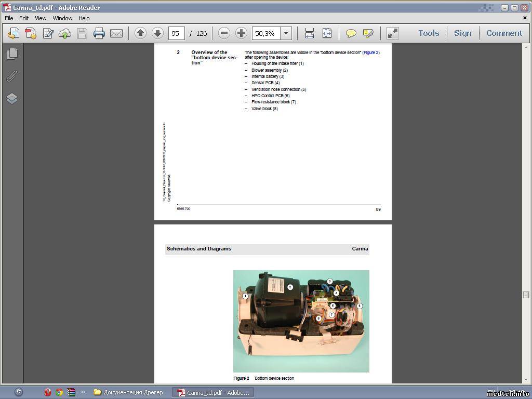The image size is (532, 399).
Task: Click the page number field
Action: (x=176, y=33)
